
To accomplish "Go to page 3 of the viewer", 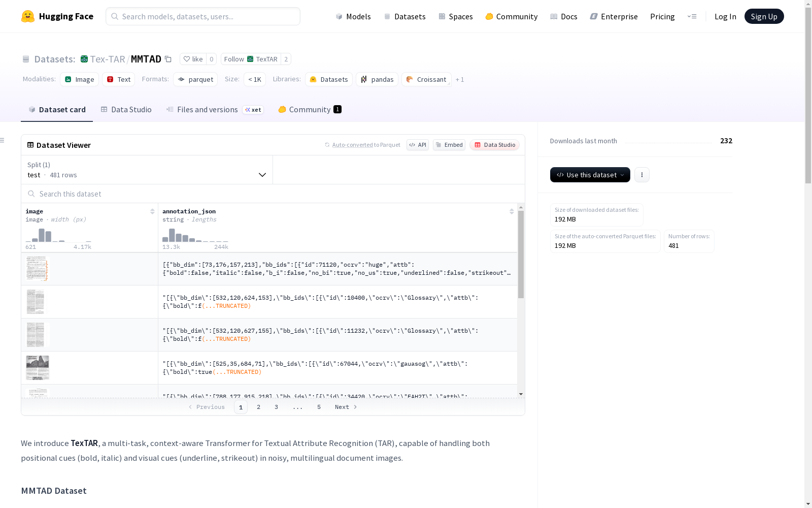I will pos(277,407).
